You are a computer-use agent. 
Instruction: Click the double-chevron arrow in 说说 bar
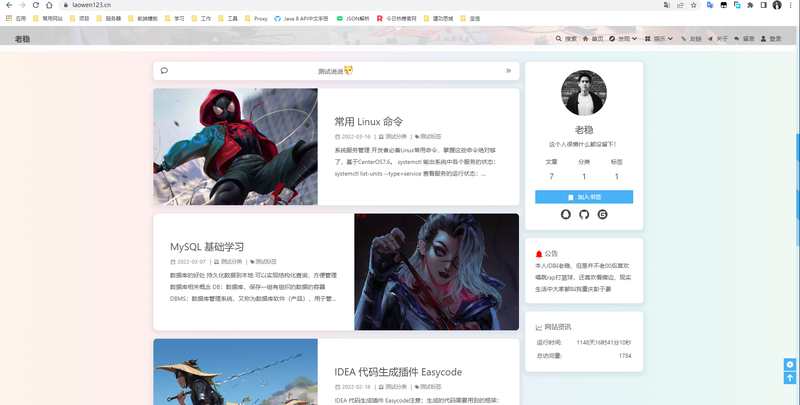coord(508,71)
